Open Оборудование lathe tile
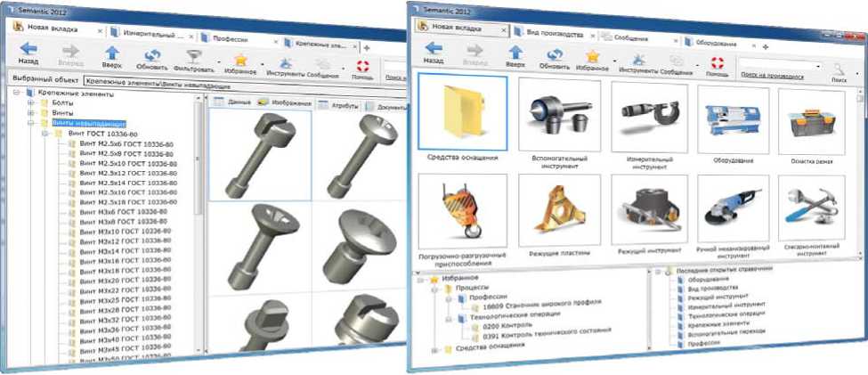The image size is (868, 375). click(x=734, y=119)
